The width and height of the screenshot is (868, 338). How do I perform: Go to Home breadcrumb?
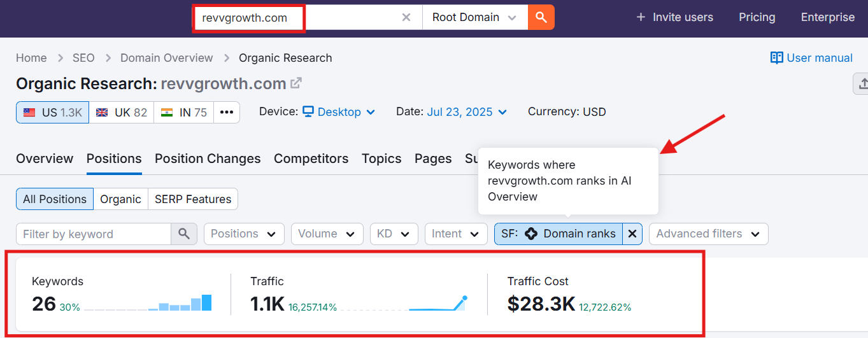[31, 58]
